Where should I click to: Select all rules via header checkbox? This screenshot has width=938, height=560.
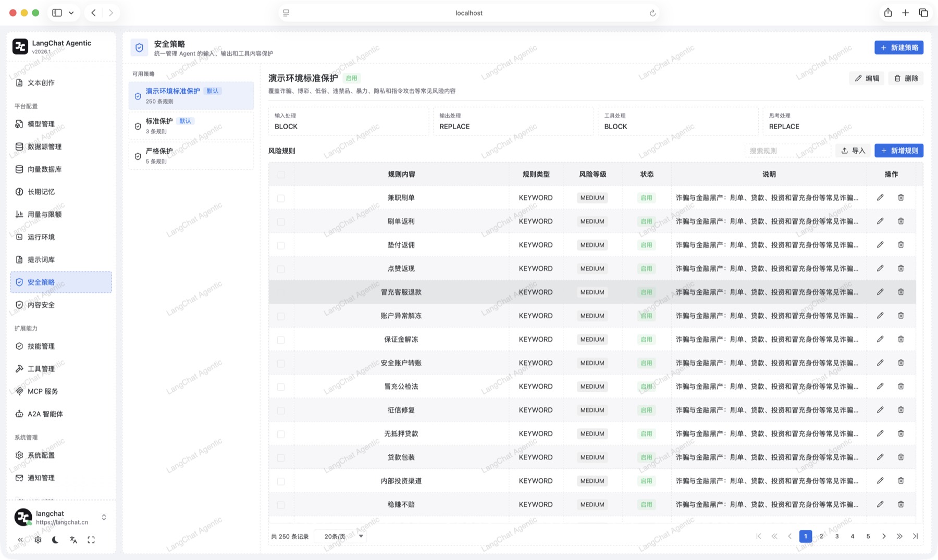click(281, 175)
